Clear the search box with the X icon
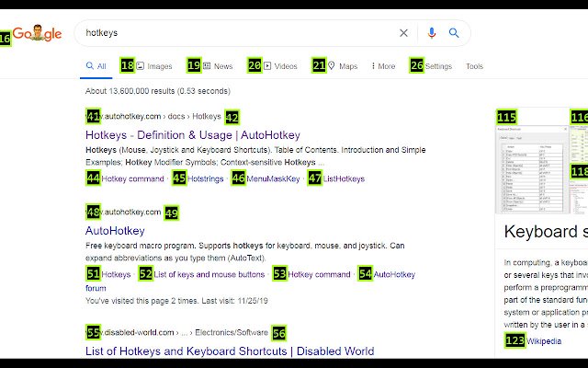 403,33
